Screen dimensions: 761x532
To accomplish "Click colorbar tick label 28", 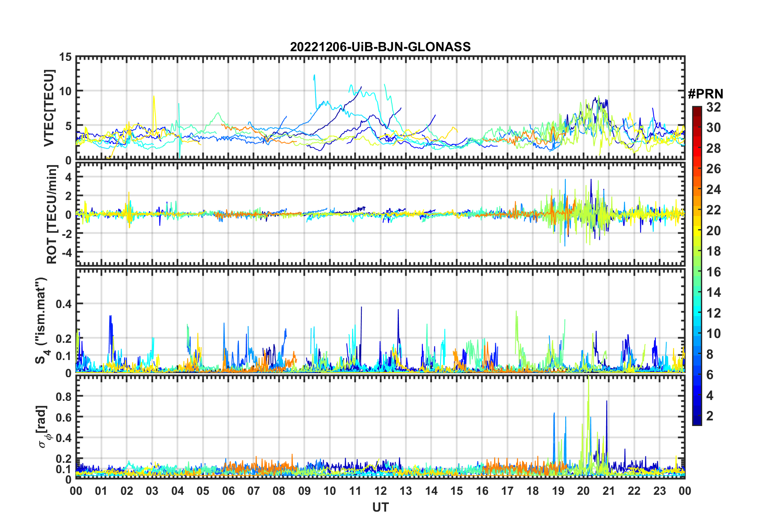I will 713,148.
